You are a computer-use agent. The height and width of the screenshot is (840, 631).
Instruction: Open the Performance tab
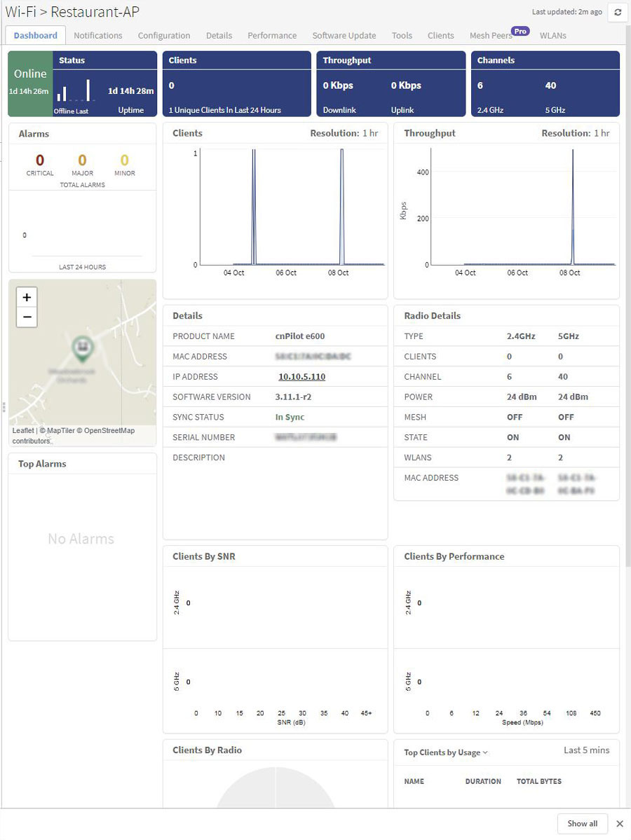click(272, 35)
